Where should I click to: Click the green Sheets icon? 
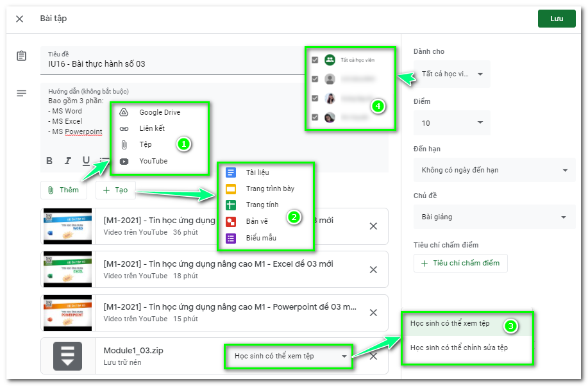(x=231, y=205)
